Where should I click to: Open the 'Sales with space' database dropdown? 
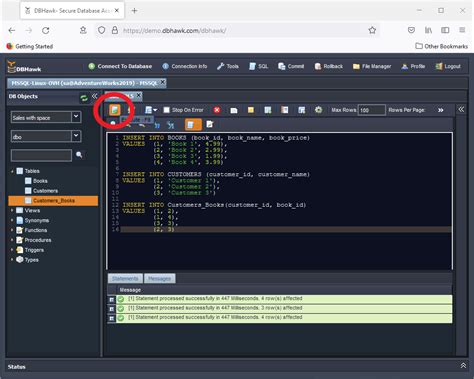click(76, 117)
